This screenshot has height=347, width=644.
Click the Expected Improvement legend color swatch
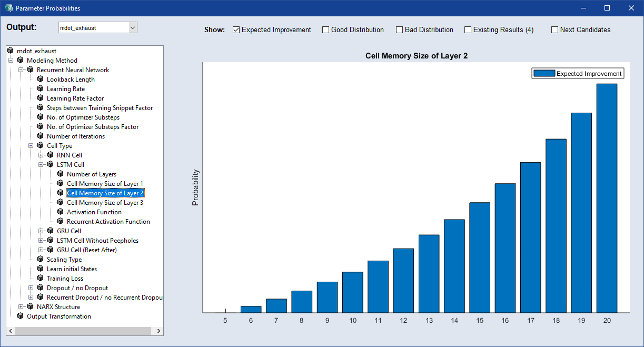click(544, 74)
